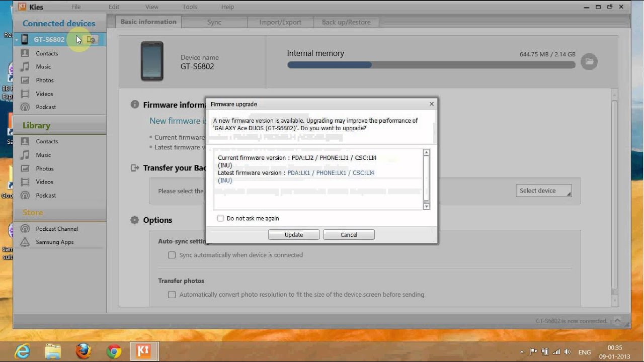Tick the Do not ask me again checkbox
644x362 pixels.
pos(220,218)
